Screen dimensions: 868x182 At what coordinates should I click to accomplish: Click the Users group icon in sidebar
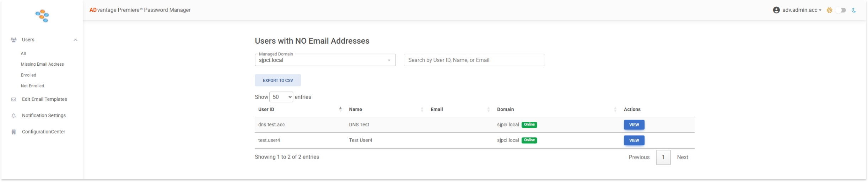(14, 40)
